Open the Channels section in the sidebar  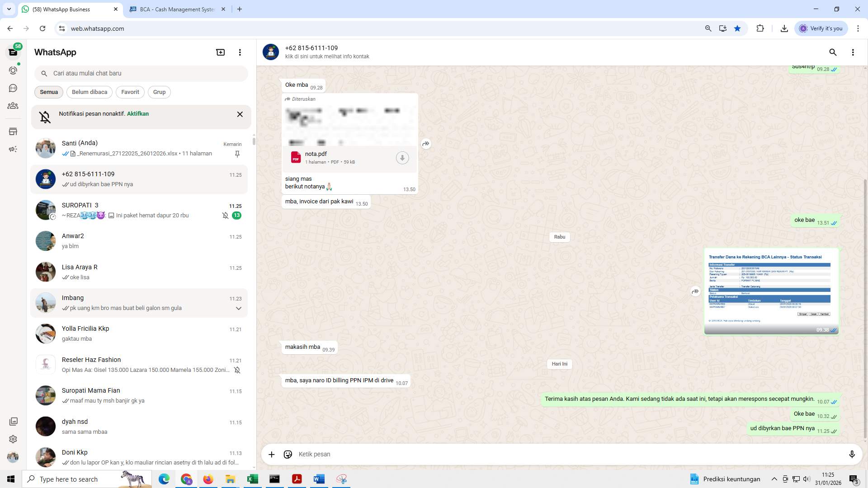point(13,88)
